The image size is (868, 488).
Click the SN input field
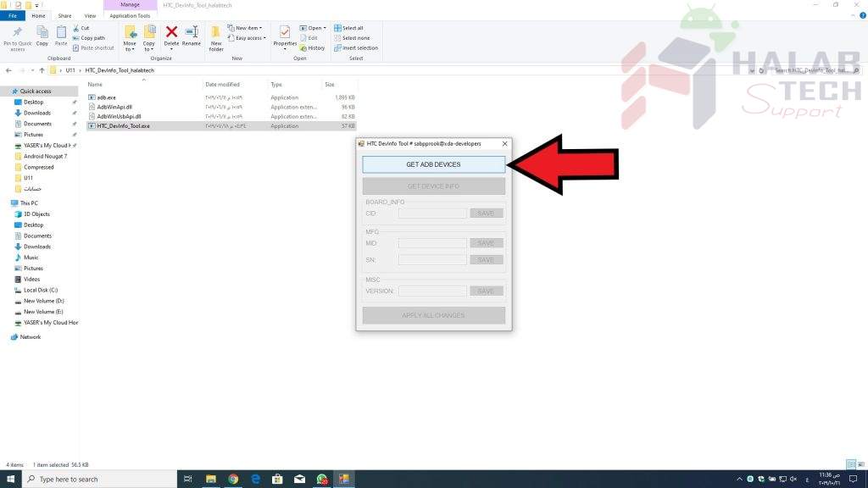(432, 259)
